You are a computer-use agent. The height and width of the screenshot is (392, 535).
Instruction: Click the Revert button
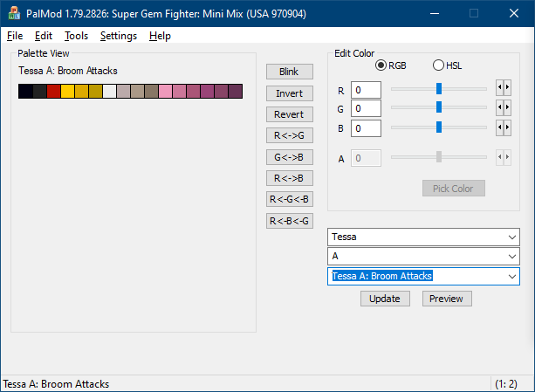click(289, 114)
